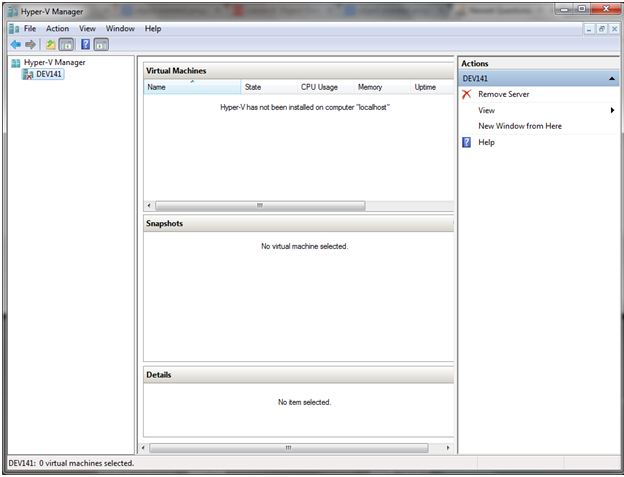Click Remove Server action
This screenshot has width=624, height=477.
tap(503, 94)
